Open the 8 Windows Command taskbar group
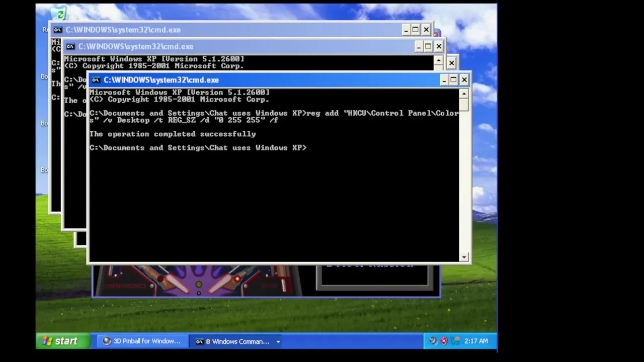 pyautogui.click(x=237, y=341)
